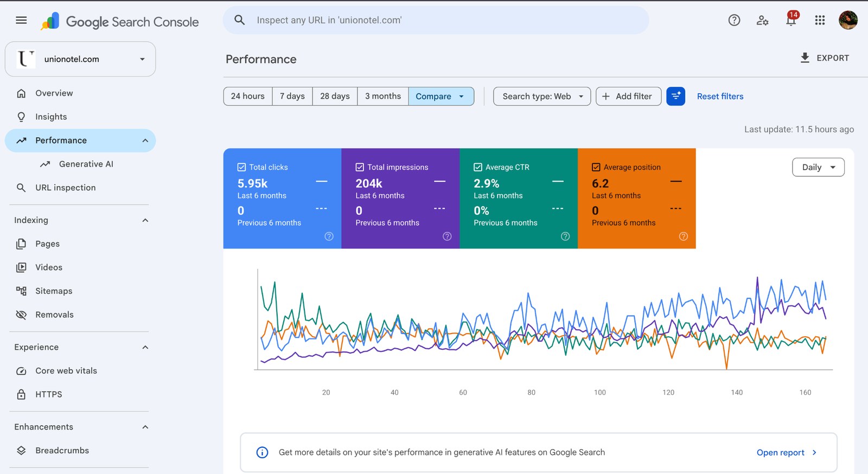Click help icon on Total clicks card

329,236
